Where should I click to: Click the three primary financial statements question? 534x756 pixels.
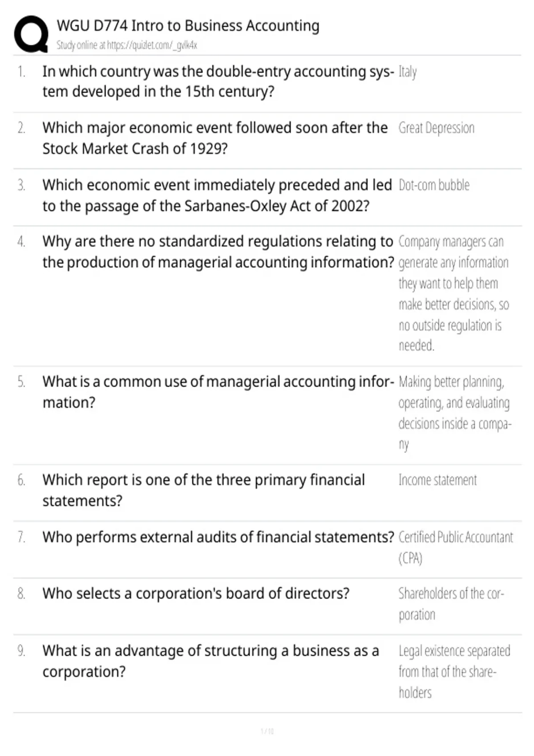(204, 490)
